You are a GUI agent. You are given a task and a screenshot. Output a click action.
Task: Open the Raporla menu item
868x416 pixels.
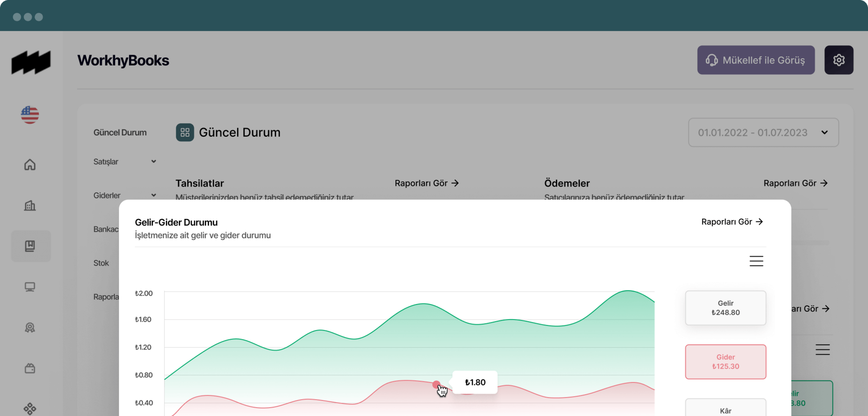click(106, 297)
